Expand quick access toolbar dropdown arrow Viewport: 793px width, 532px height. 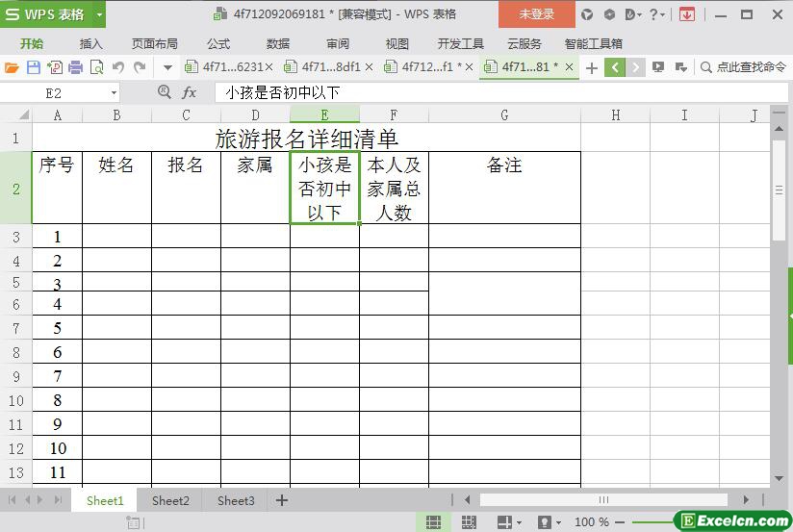click(167, 67)
